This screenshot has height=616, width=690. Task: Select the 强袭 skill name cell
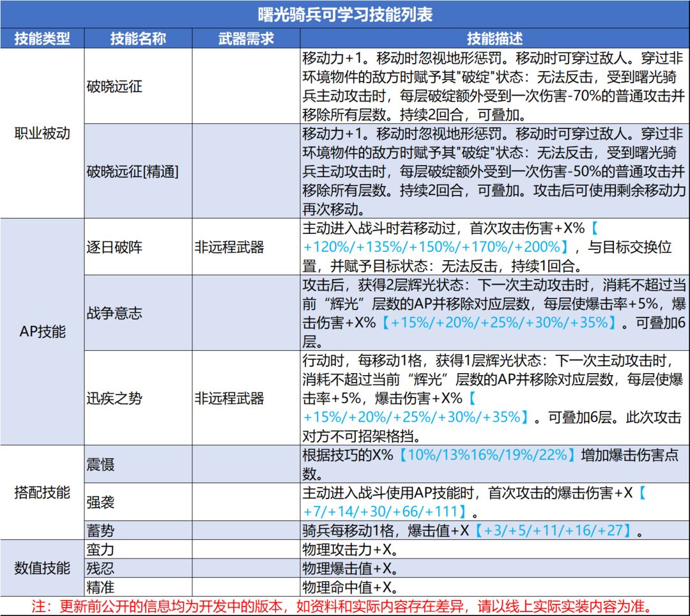(x=138, y=502)
